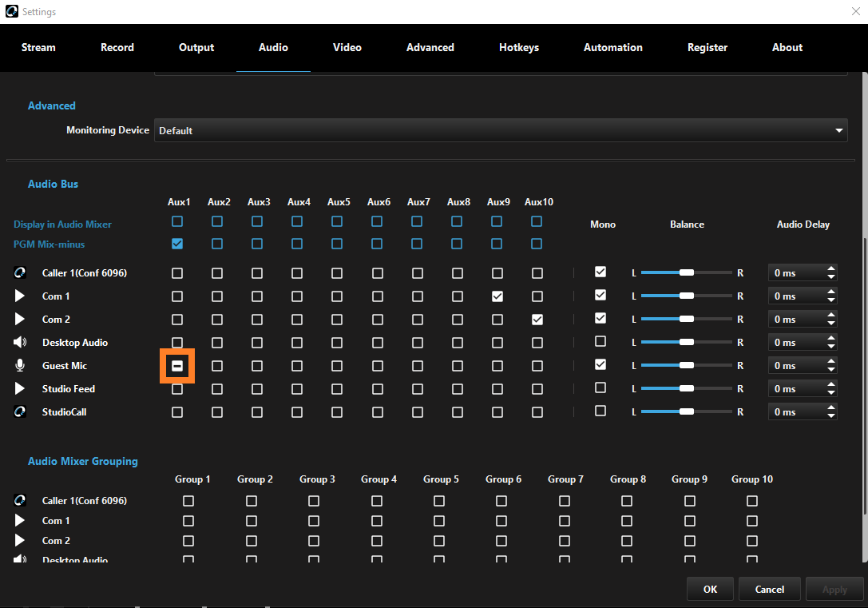Enable Mono for StudioCall
The width and height of the screenshot is (868, 608).
point(600,411)
